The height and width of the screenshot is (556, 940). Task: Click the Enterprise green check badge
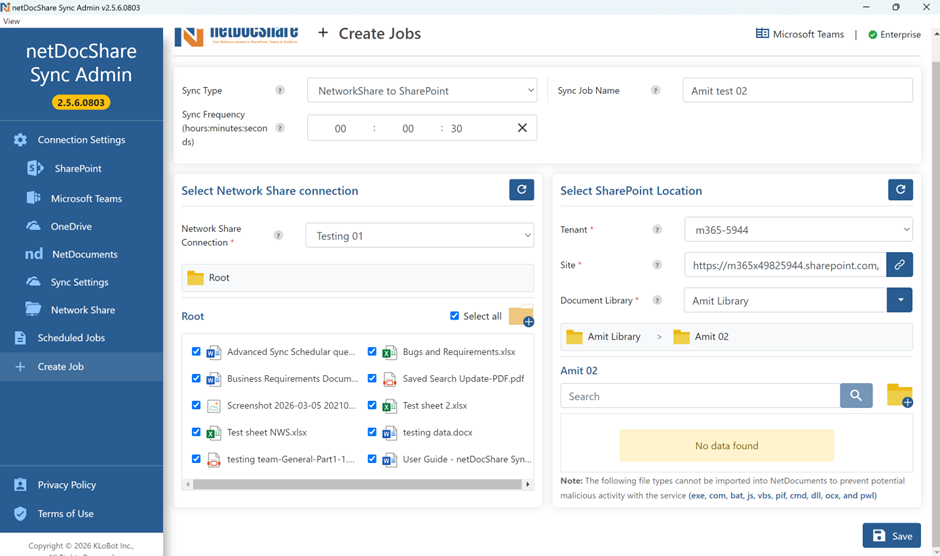873,35
